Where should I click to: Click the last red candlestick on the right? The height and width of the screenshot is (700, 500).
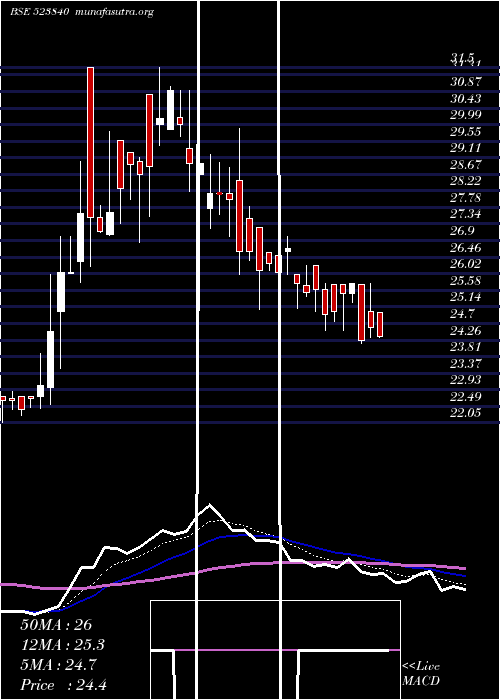point(380,325)
